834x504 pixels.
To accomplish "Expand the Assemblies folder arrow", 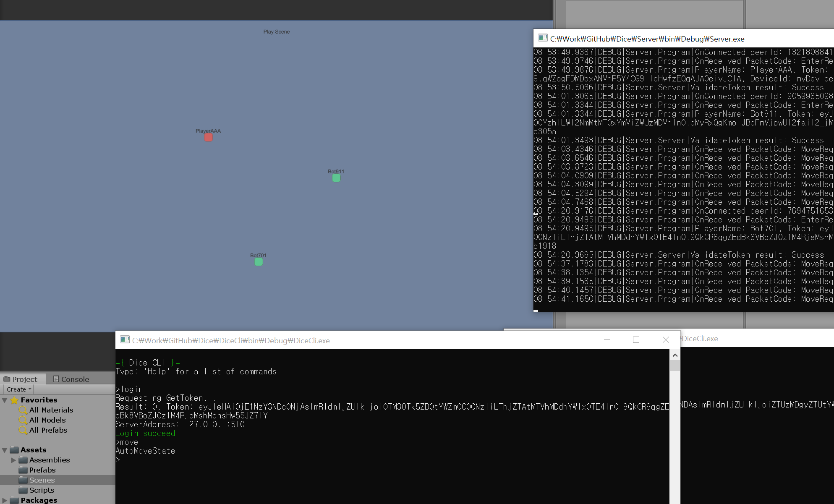I will pyautogui.click(x=13, y=460).
